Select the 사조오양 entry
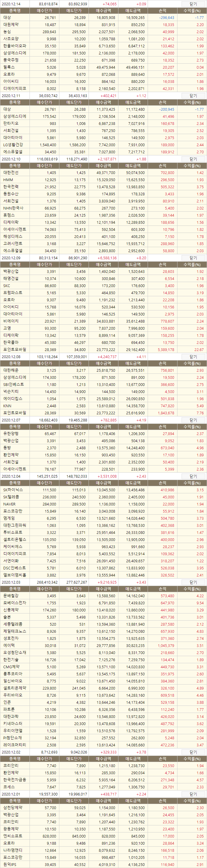The height and width of the screenshot is (868, 207). tap(11, 39)
